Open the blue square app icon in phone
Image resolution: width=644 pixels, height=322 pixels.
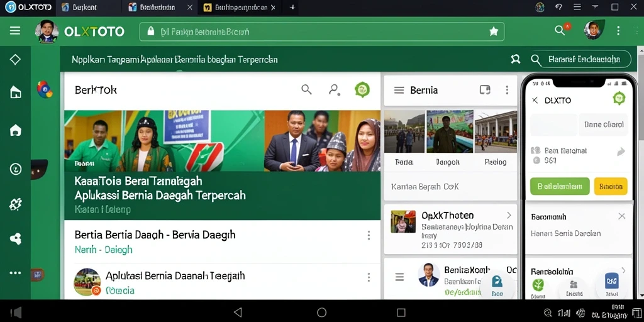pos(612,281)
